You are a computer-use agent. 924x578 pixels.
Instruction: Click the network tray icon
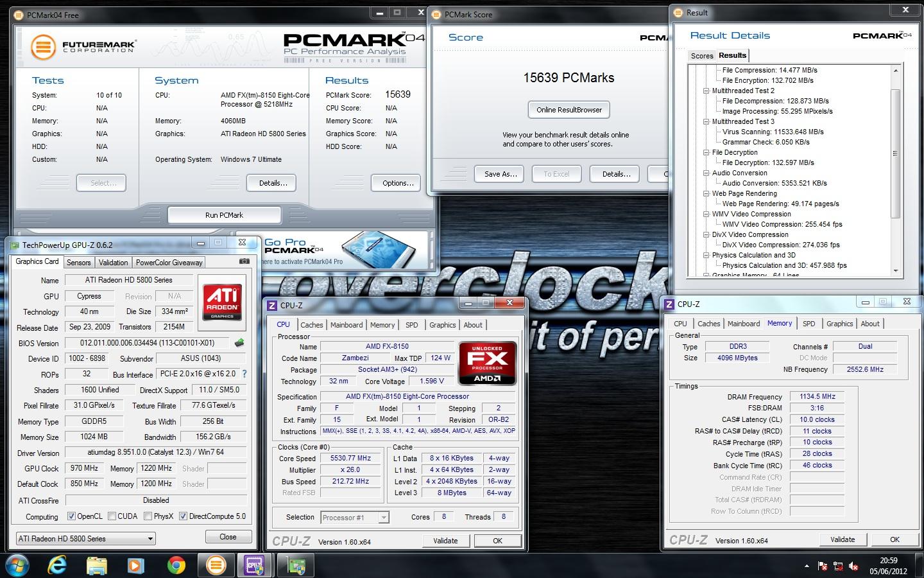838,566
